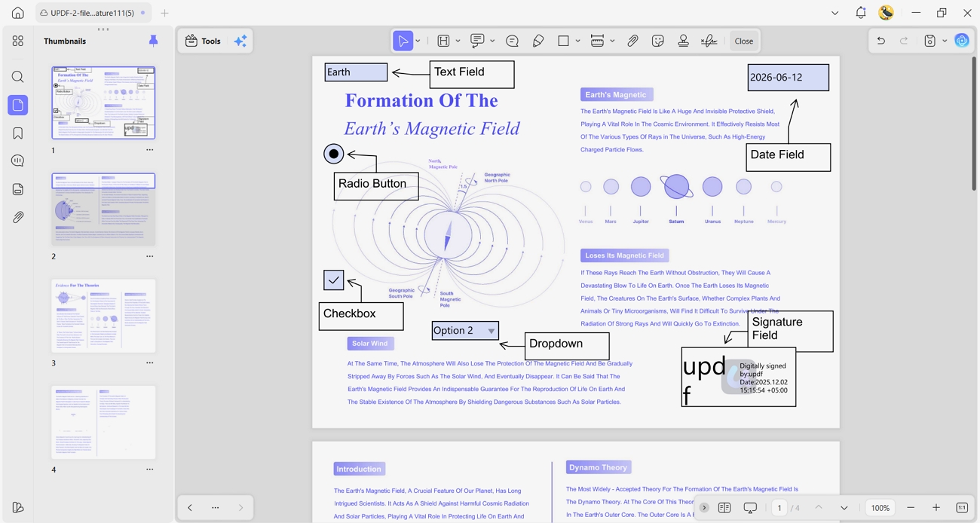Image resolution: width=980 pixels, height=523 pixels.
Task: Open the Search panel in left sidebar
Action: 18,77
